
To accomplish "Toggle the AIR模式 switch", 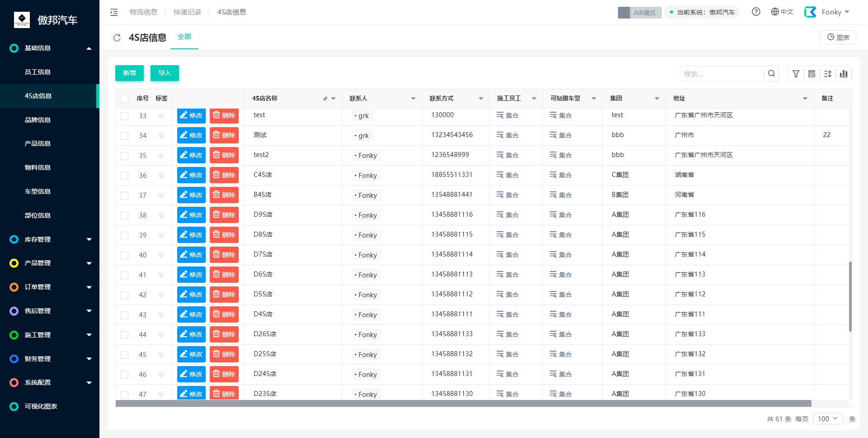I will (640, 13).
